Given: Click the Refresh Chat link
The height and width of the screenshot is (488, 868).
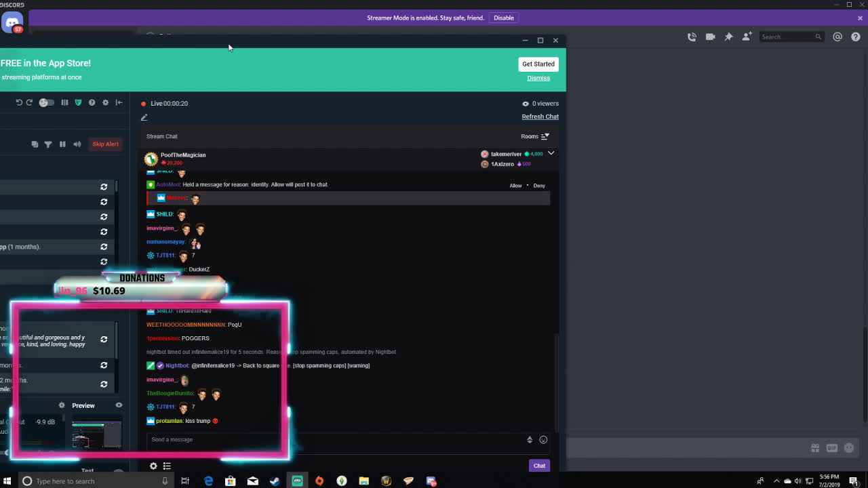Looking at the screenshot, I should (x=540, y=117).
